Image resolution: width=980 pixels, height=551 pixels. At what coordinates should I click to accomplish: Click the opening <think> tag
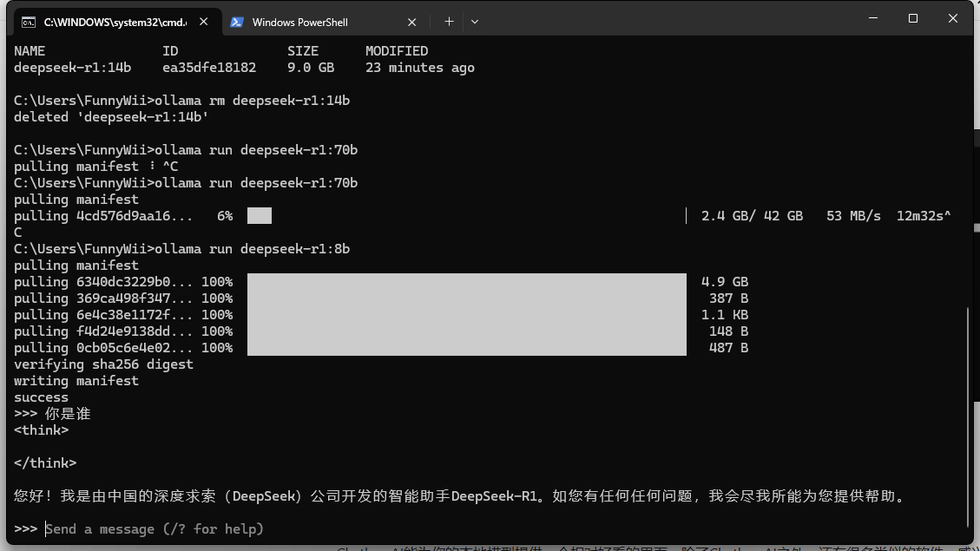[42, 430]
